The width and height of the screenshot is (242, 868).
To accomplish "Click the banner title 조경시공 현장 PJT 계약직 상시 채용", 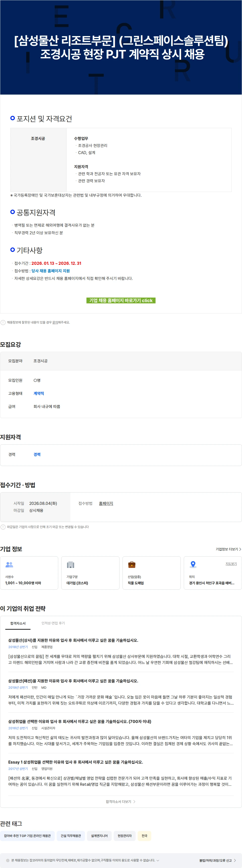I will tap(122, 54).
